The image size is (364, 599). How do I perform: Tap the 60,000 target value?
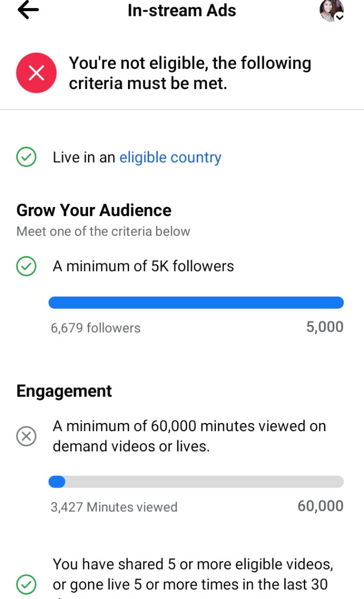point(320,506)
